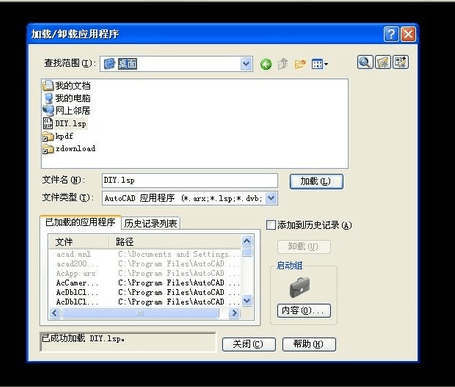Go up one folder level icon
Image resolution: width=455 pixels, height=387 pixels.
click(283, 64)
